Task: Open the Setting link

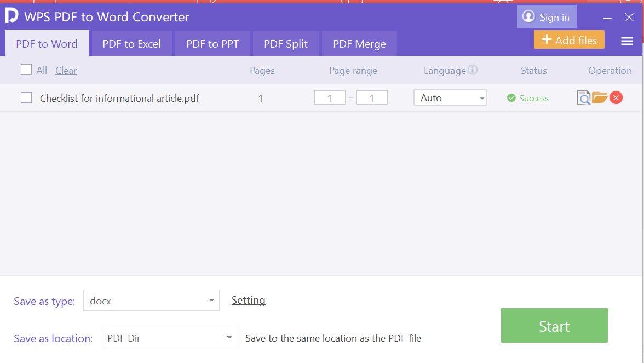Action: (x=249, y=300)
